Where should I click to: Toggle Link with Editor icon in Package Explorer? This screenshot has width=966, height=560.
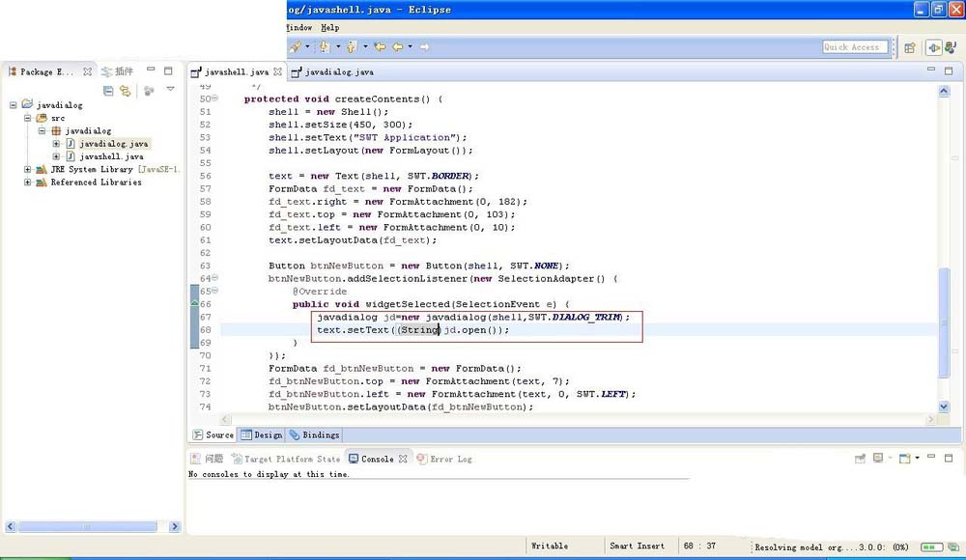click(125, 91)
